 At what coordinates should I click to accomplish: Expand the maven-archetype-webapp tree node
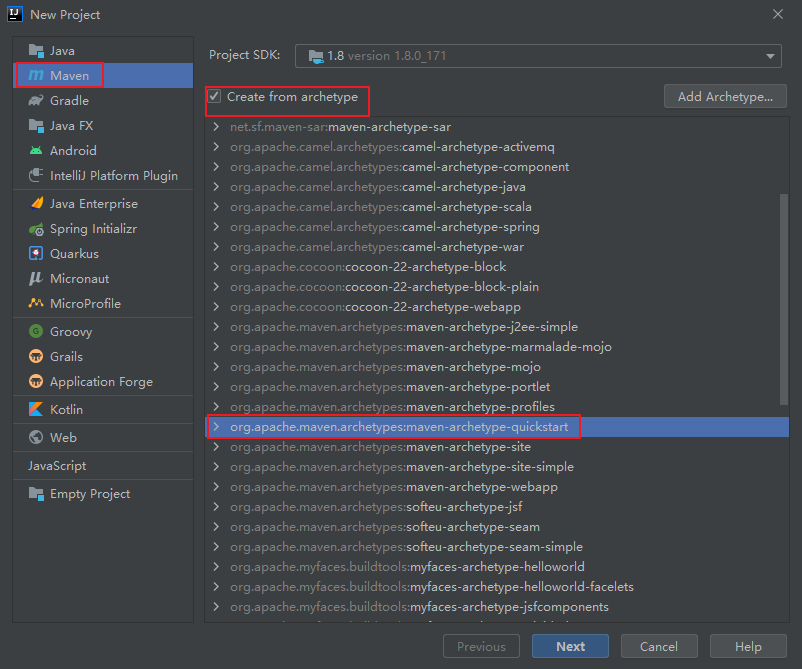click(x=216, y=487)
